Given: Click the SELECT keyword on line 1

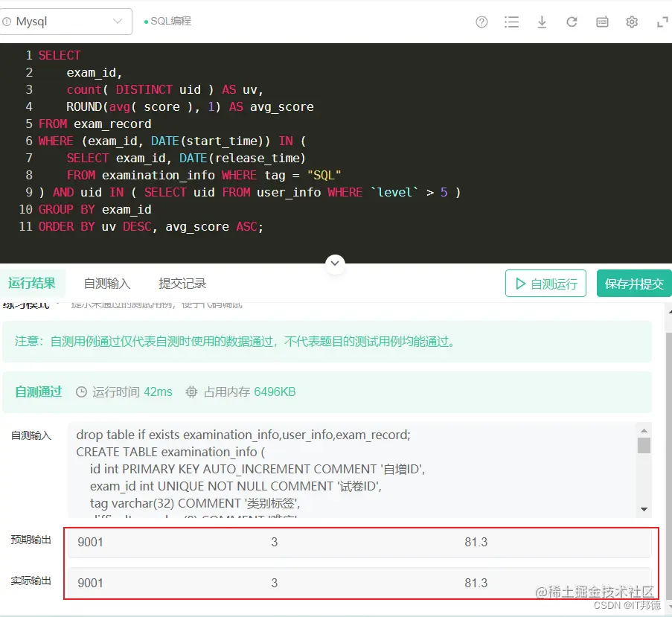Looking at the screenshot, I should (60, 55).
